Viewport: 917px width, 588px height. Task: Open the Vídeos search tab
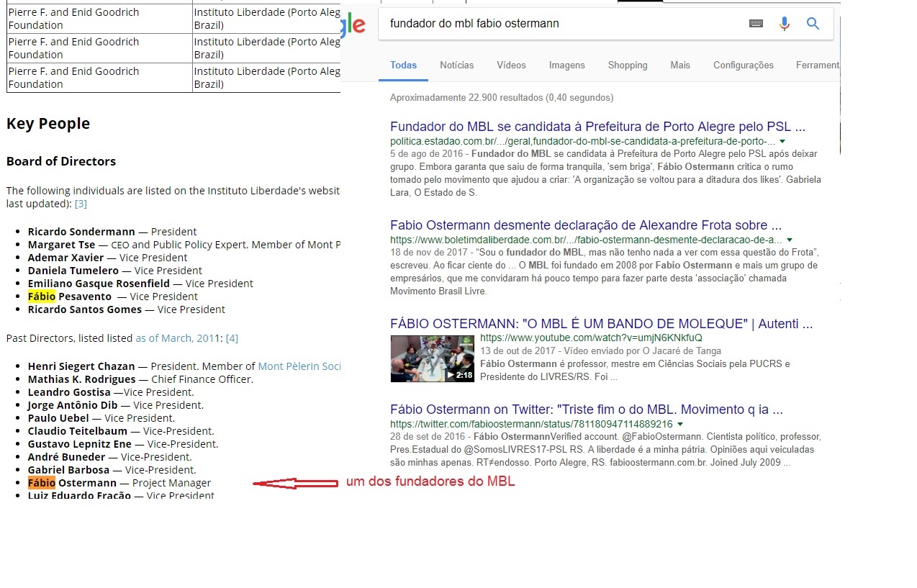[x=511, y=65]
